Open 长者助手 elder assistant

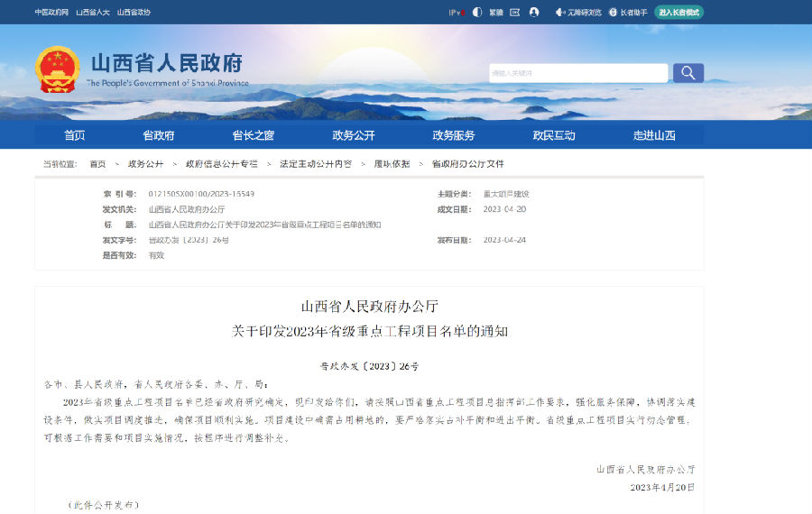(x=628, y=13)
